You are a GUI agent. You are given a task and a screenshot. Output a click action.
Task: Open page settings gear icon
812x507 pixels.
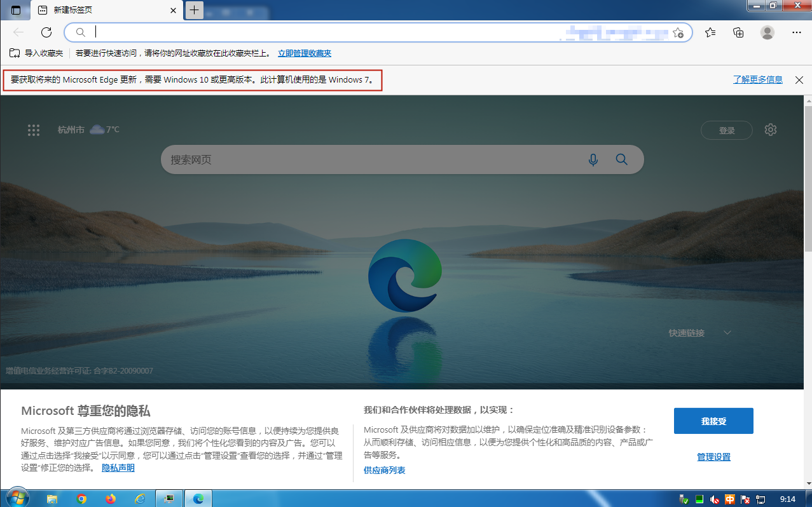(x=771, y=130)
